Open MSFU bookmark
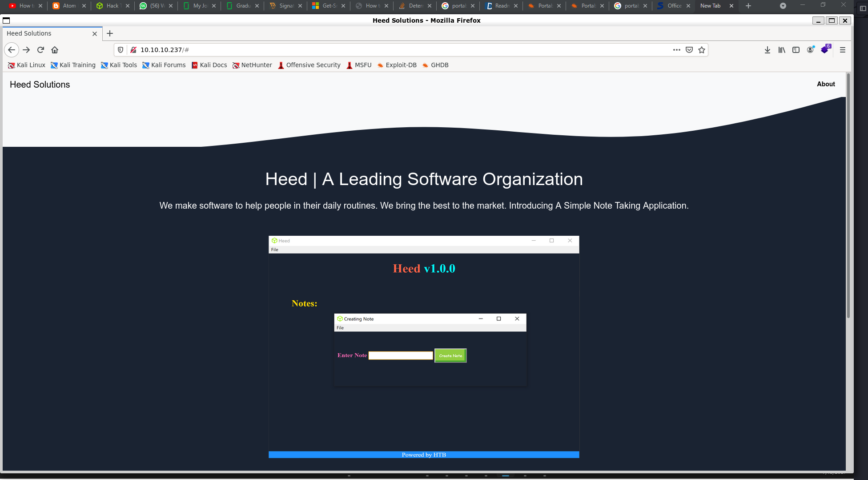Image resolution: width=868 pixels, height=480 pixels. point(359,65)
